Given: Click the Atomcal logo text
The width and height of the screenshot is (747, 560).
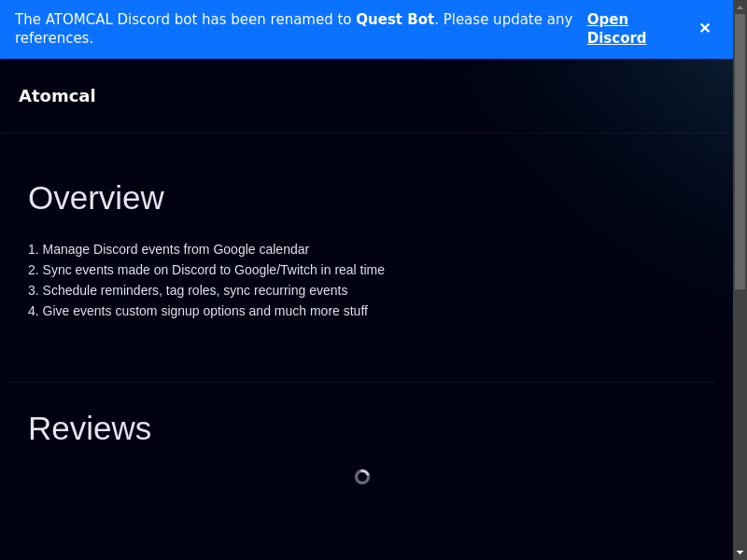Looking at the screenshot, I should pyautogui.click(x=57, y=96).
